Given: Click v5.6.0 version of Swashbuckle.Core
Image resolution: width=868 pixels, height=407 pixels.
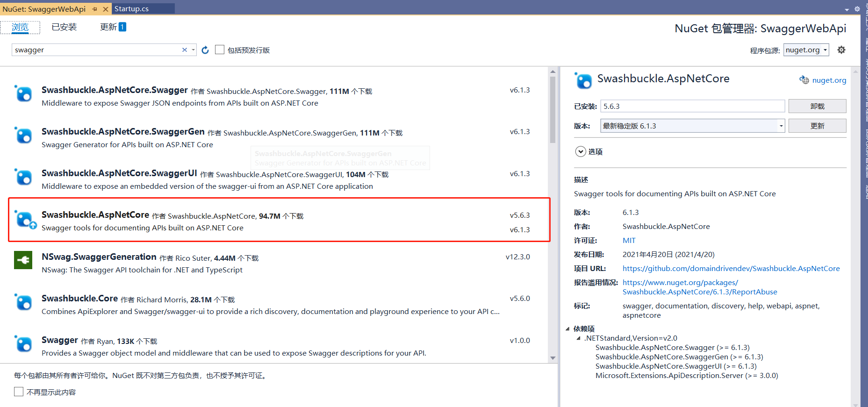Looking at the screenshot, I should (520, 298).
